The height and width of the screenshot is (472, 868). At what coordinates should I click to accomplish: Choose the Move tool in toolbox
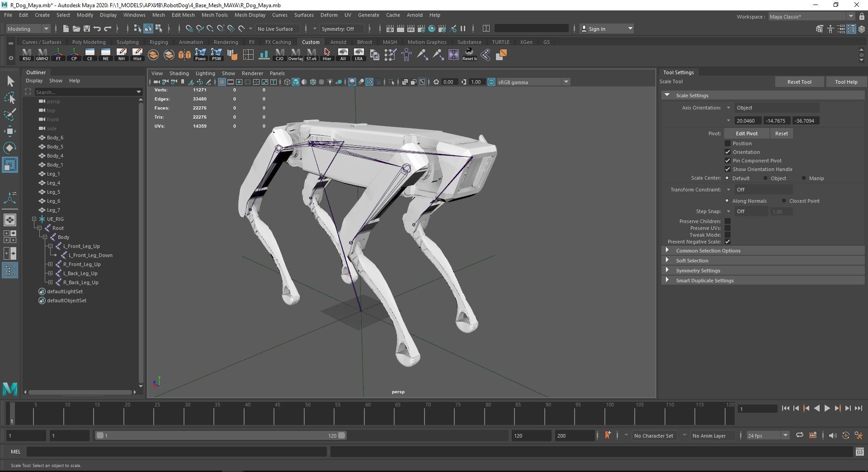[10, 131]
